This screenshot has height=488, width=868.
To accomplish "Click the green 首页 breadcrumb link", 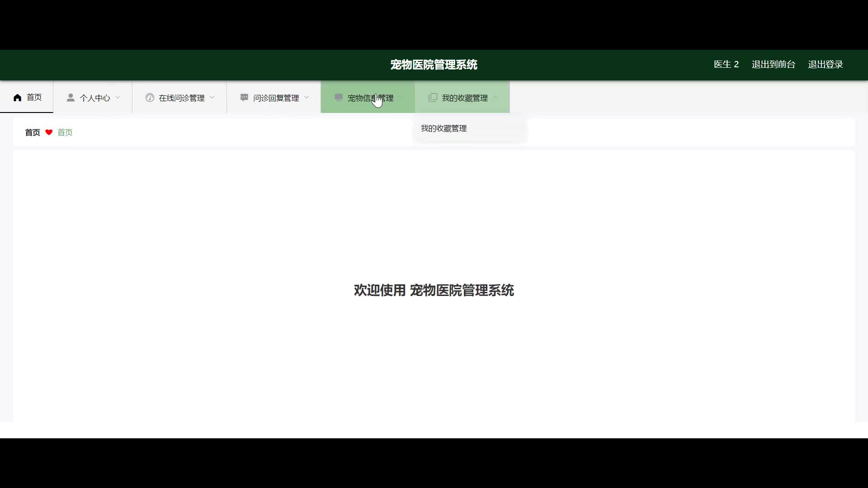I will click(x=65, y=132).
